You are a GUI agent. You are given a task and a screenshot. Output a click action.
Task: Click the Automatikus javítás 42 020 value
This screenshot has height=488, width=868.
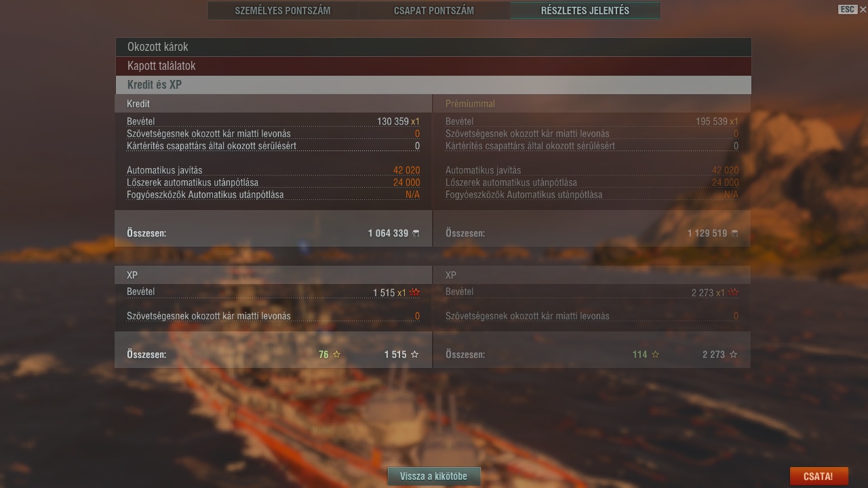click(x=406, y=170)
